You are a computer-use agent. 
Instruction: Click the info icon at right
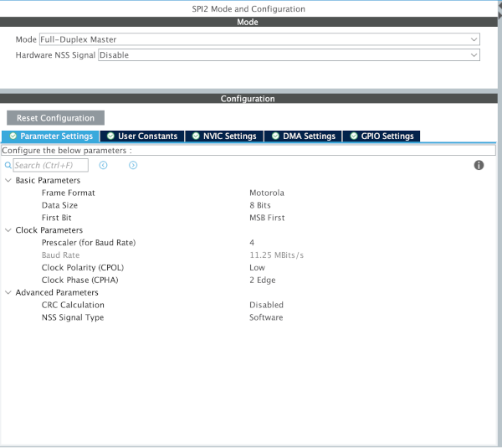(479, 166)
